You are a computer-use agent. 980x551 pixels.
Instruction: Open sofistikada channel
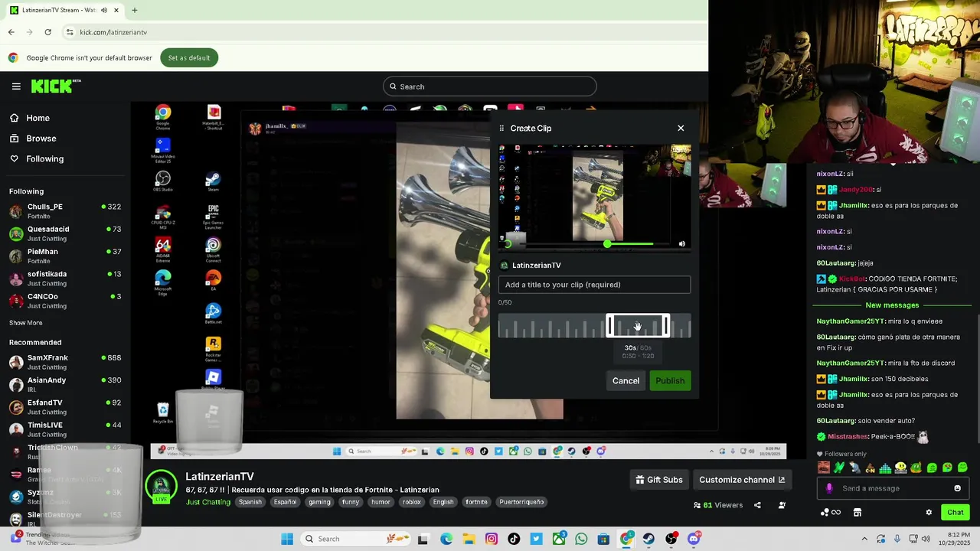tap(65, 279)
